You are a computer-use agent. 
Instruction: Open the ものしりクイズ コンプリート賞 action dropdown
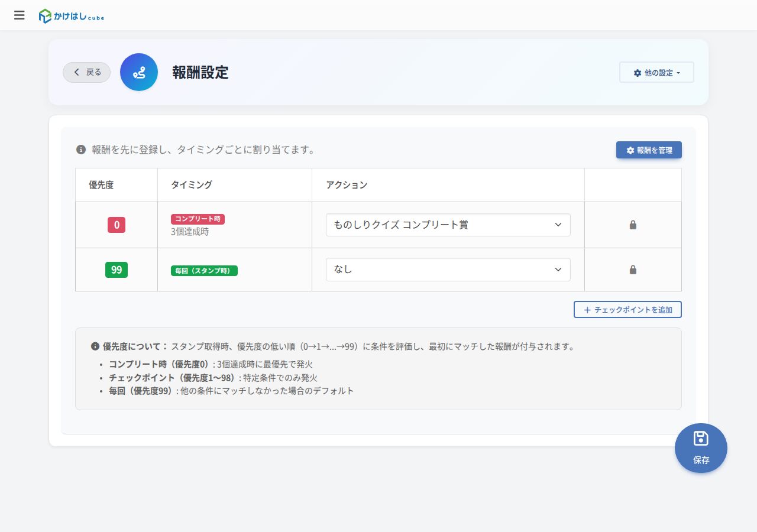coord(448,225)
